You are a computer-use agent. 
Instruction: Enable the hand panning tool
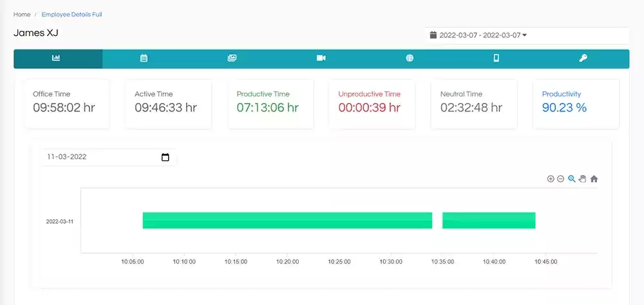[x=582, y=179]
